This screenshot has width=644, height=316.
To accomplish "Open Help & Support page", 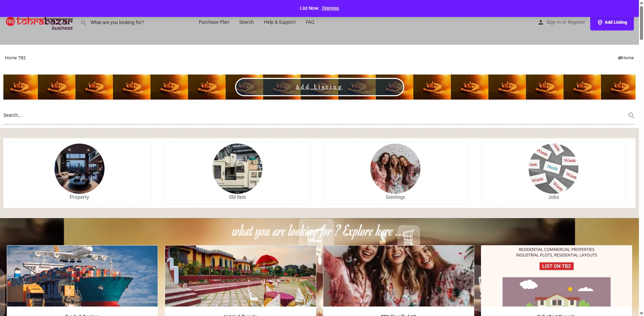I will tap(279, 22).
